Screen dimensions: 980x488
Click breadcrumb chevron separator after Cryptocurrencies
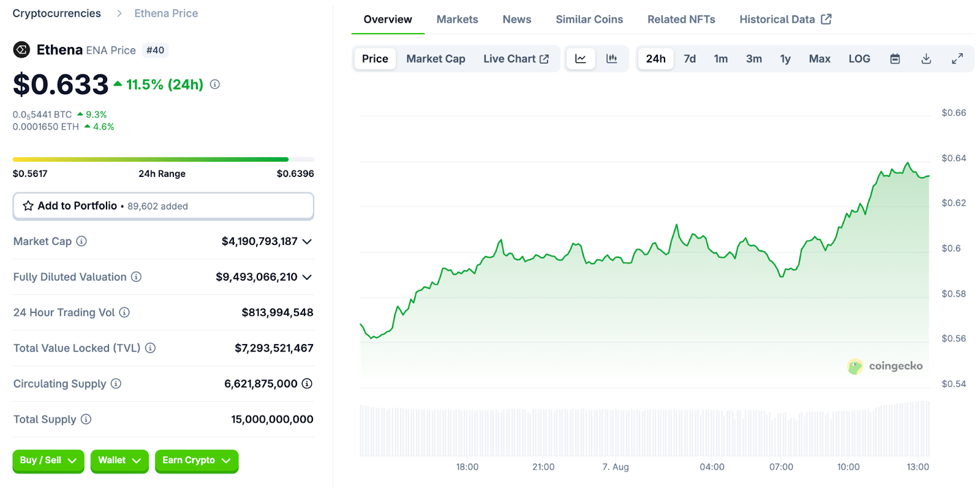coord(119,13)
